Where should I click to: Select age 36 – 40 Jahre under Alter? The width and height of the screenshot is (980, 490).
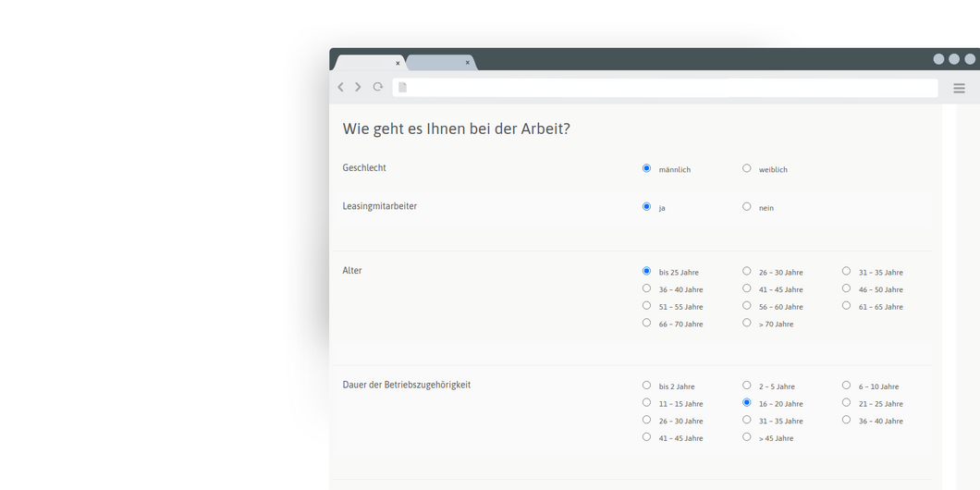(x=646, y=288)
